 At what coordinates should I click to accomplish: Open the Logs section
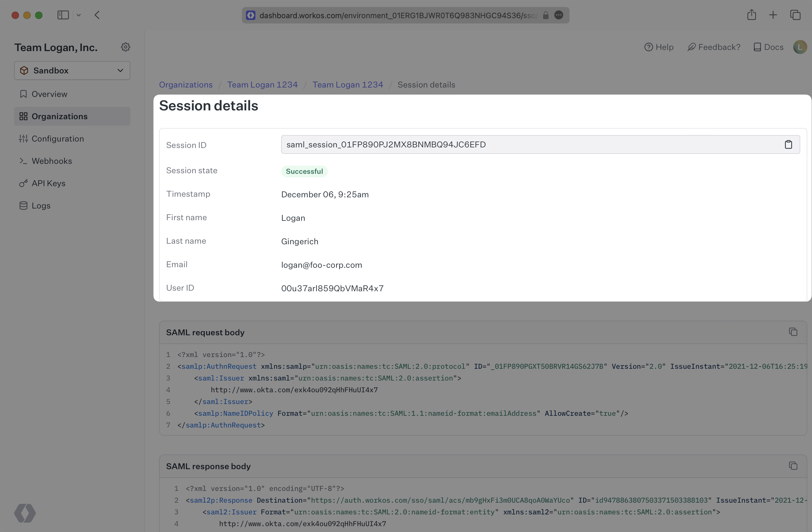pyautogui.click(x=41, y=206)
